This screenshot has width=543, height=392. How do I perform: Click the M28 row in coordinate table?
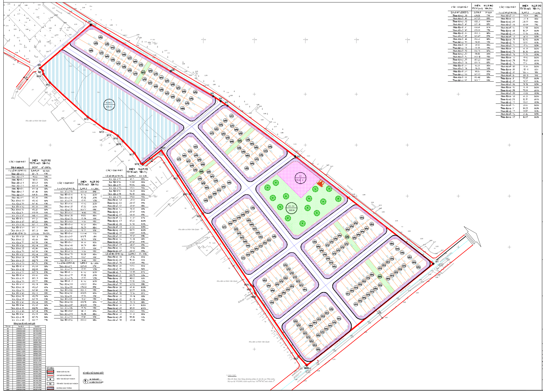[x=25, y=389]
